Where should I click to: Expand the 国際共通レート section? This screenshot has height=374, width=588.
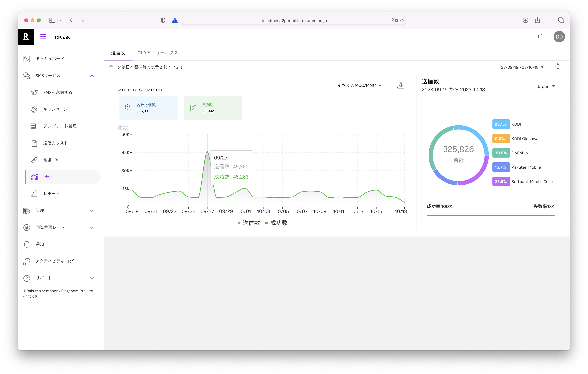click(92, 228)
